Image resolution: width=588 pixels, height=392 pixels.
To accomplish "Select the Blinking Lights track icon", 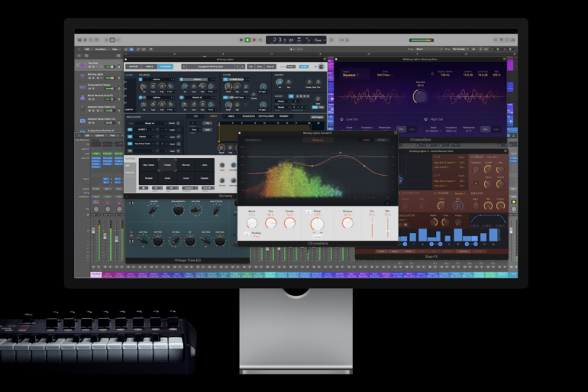I will [x=82, y=76].
